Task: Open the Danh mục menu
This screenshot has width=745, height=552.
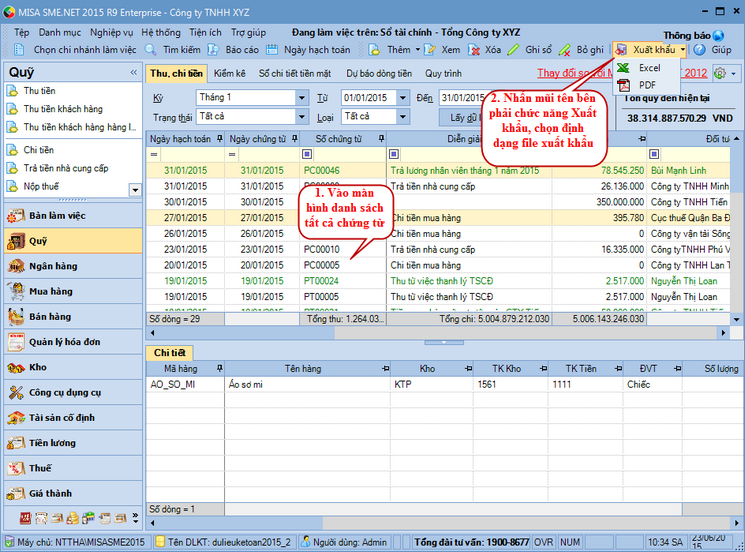Action: click(x=60, y=32)
